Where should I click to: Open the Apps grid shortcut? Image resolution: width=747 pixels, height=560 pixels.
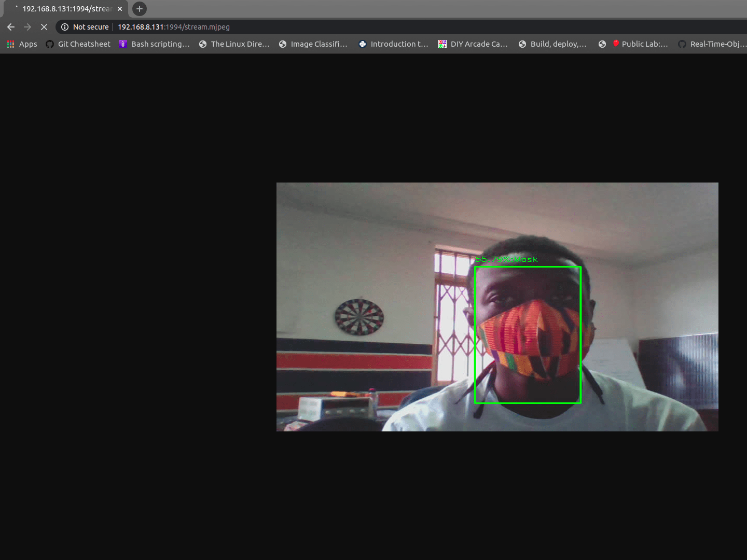22,44
